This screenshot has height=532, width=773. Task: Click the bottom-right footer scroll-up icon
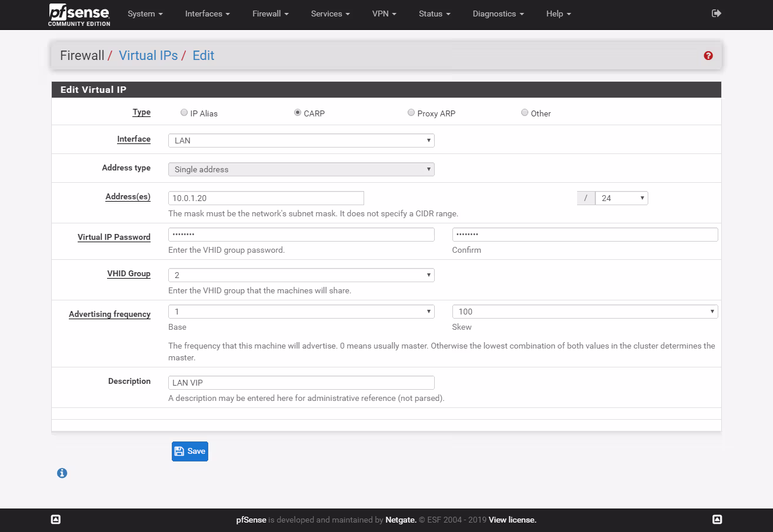(717, 519)
